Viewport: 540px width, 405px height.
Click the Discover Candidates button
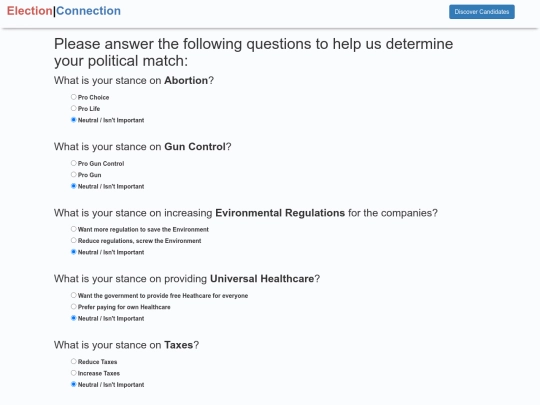[x=481, y=12]
